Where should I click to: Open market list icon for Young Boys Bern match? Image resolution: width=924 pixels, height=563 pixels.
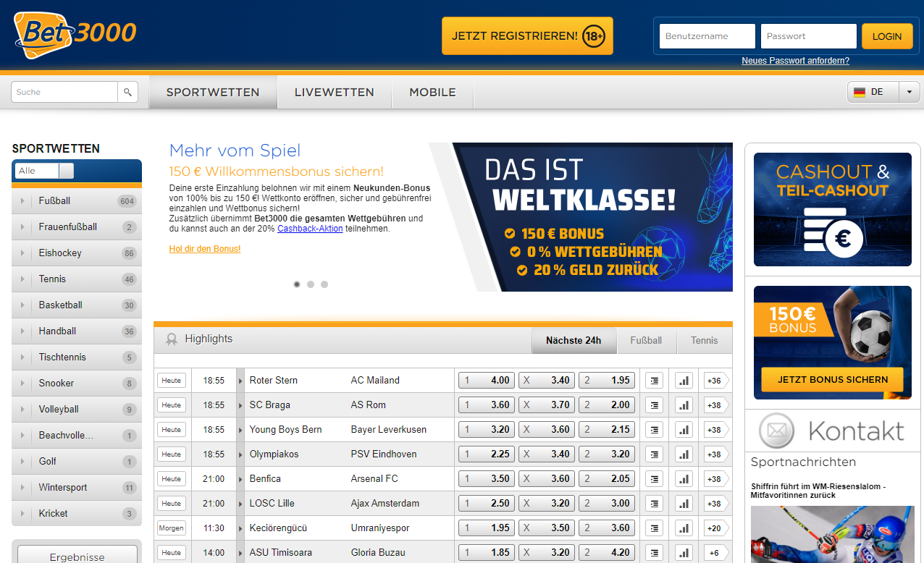pyautogui.click(x=655, y=430)
